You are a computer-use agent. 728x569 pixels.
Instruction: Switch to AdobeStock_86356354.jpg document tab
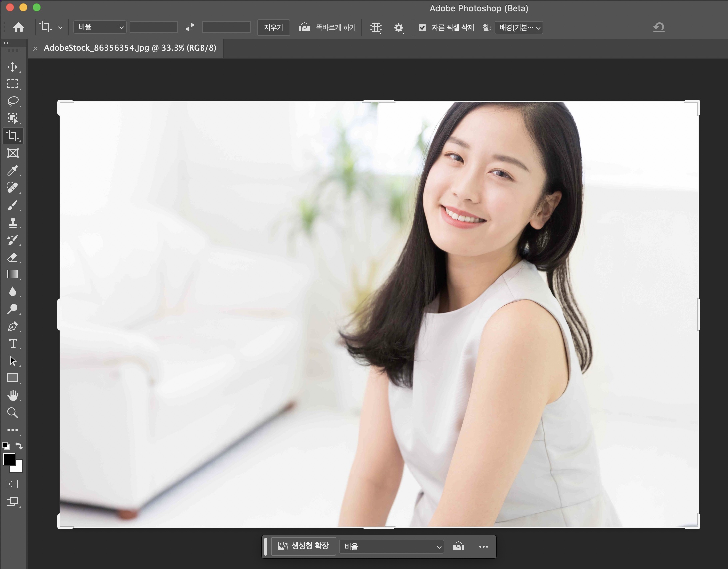point(130,48)
